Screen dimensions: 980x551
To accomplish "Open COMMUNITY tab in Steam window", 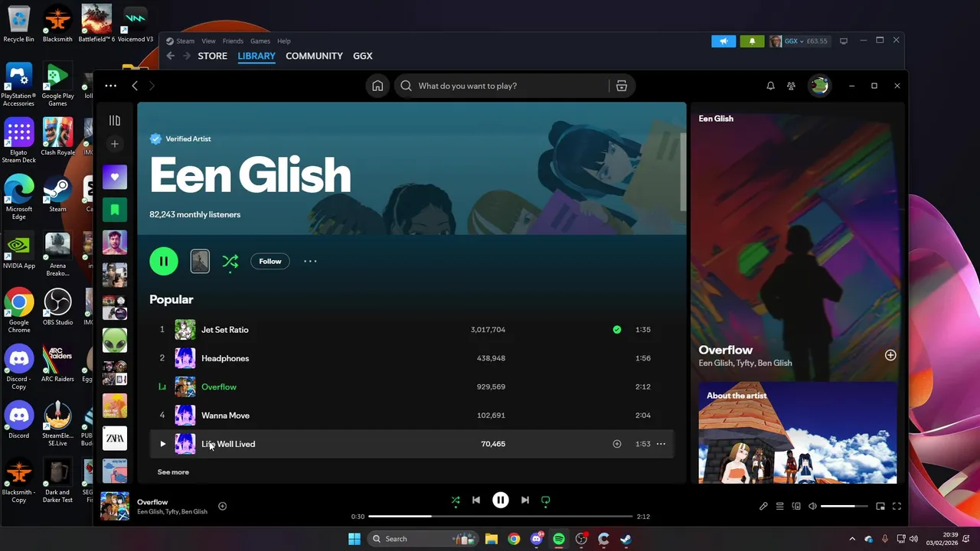I will [x=314, y=56].
